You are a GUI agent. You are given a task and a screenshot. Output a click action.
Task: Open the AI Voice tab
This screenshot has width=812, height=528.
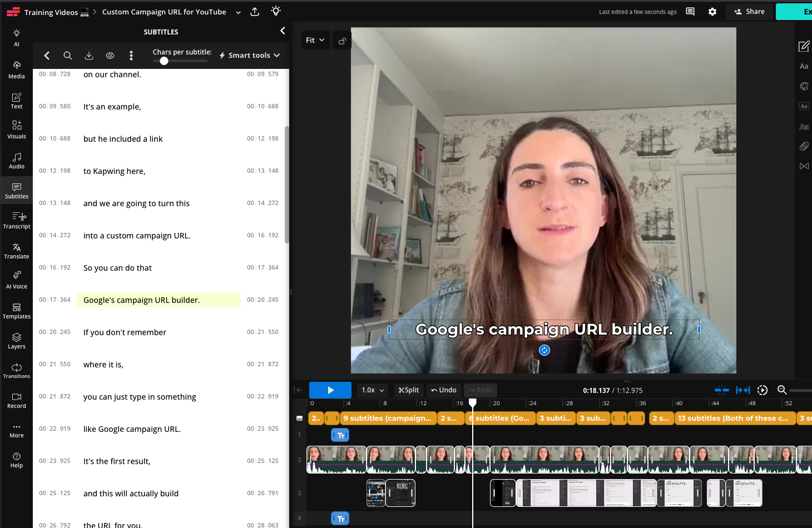[17, 281]
